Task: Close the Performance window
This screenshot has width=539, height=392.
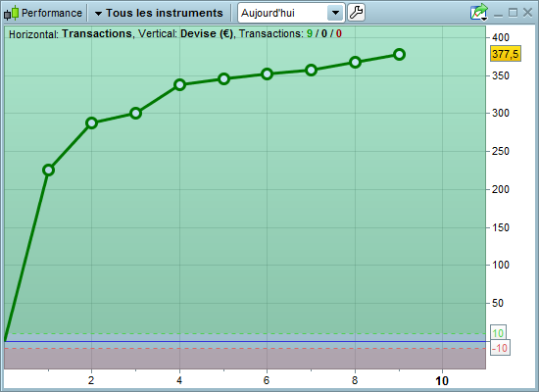Action: (527, 13)
